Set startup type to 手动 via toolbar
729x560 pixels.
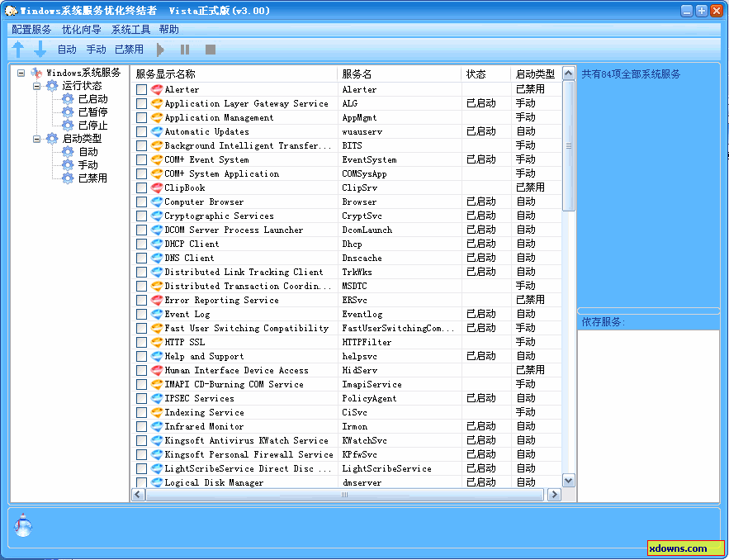tap(97, 50)
